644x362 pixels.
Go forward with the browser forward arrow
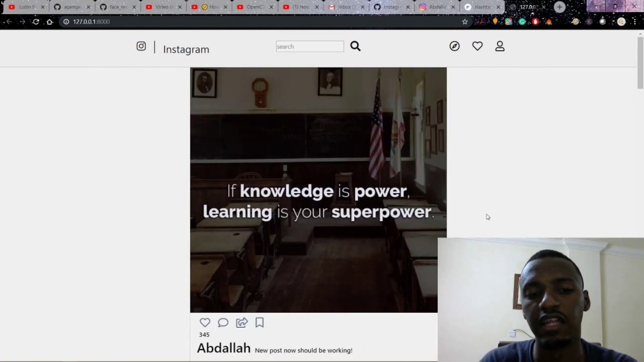coord(22,22)
